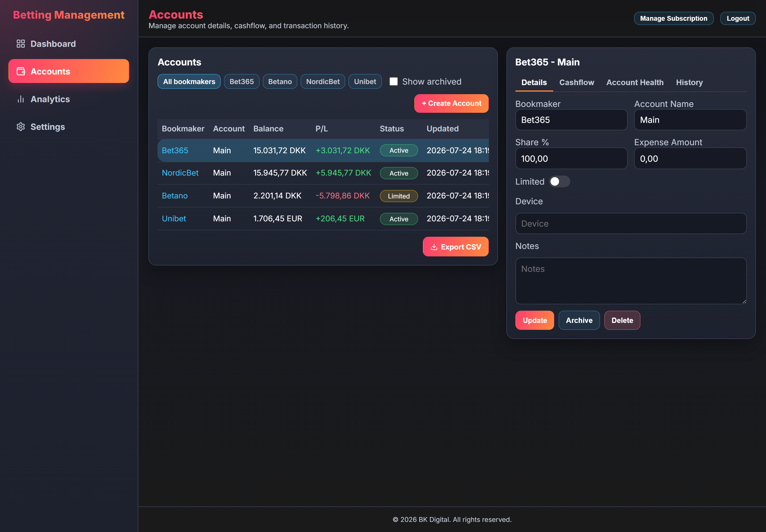Click the Device input field

(x=631, y=223)
